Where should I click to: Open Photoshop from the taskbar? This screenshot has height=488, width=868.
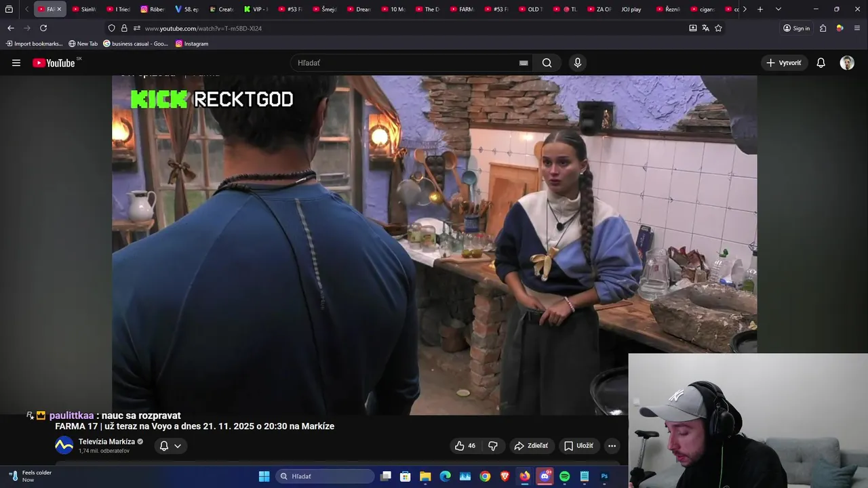pyautogui.click(x=604, y=476)
